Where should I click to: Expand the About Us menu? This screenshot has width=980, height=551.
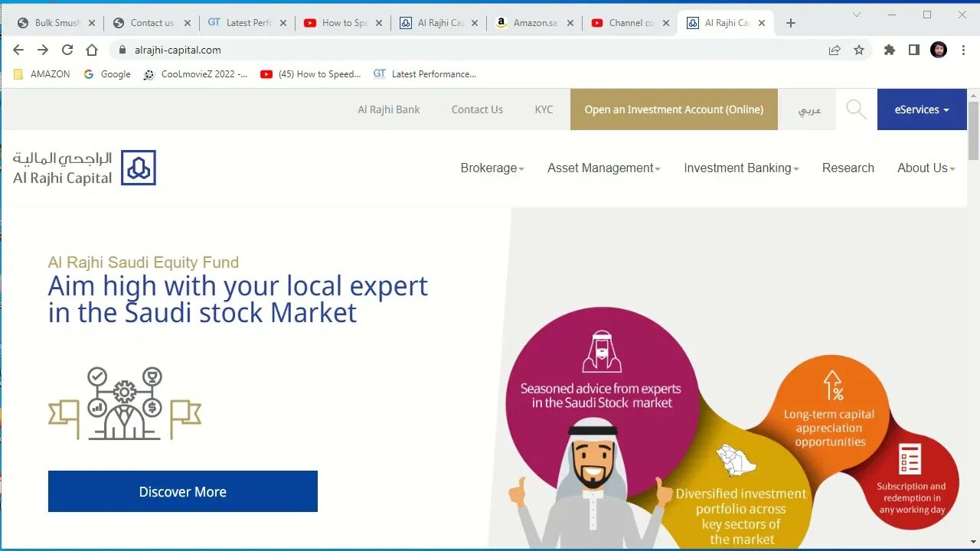[926, 168]
